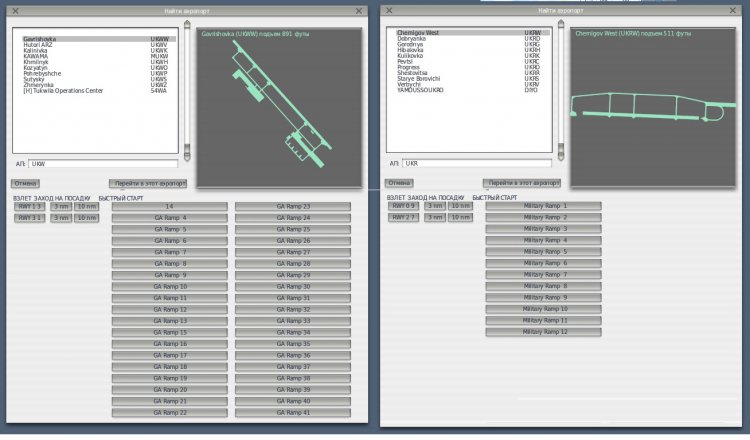Image resolution: width=750 pixels, height=440 pixels.
Task: Pick Verbychi from the right airport list
Action: pyautogui.click(x=473, y=85)
